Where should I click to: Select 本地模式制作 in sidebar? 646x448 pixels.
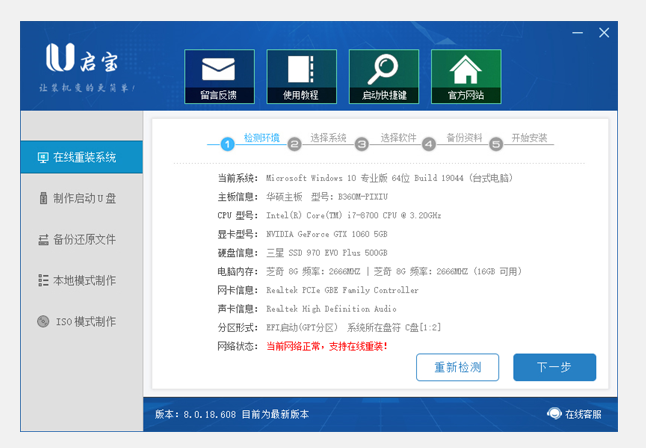point(82,280)
